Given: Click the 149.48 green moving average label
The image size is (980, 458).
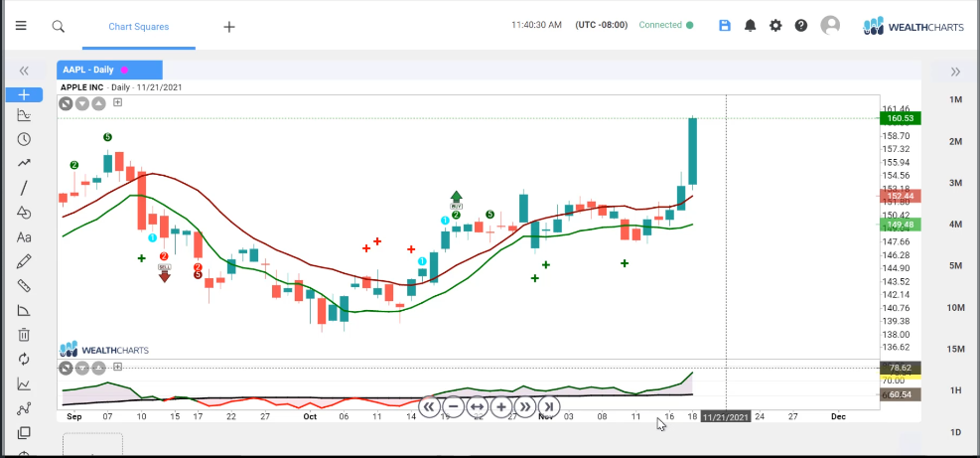Looking at the screenshot, I should (x=900, y=225).
